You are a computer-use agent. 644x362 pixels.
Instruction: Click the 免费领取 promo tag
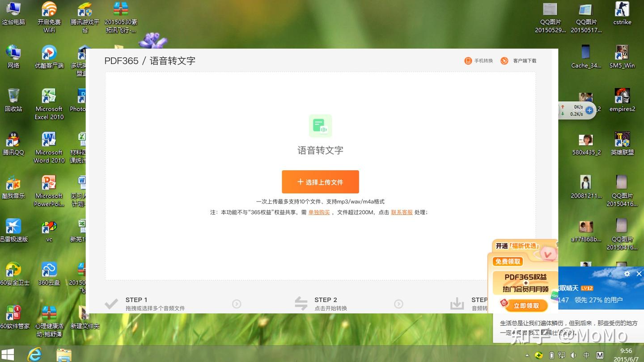508,261
